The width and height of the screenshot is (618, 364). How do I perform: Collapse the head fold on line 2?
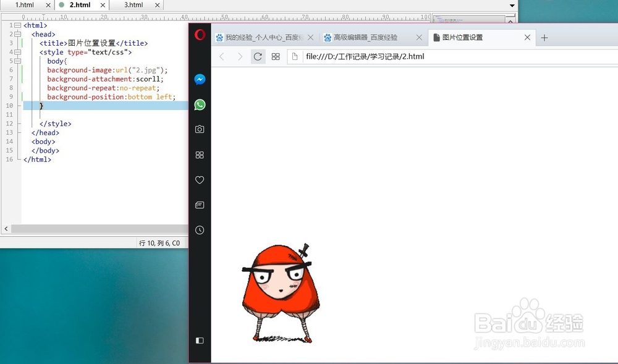coord(18,34)
